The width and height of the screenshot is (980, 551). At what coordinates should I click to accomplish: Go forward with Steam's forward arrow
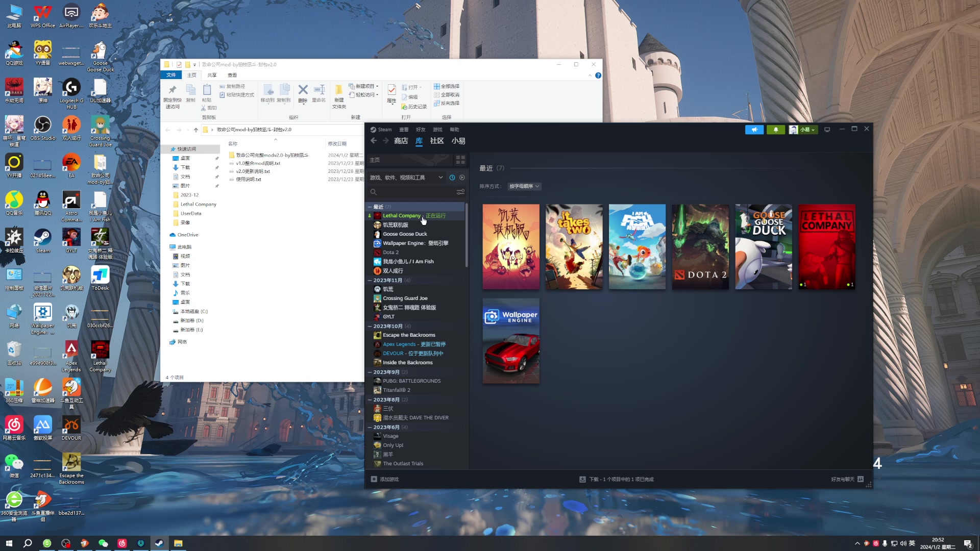point(385,141)
